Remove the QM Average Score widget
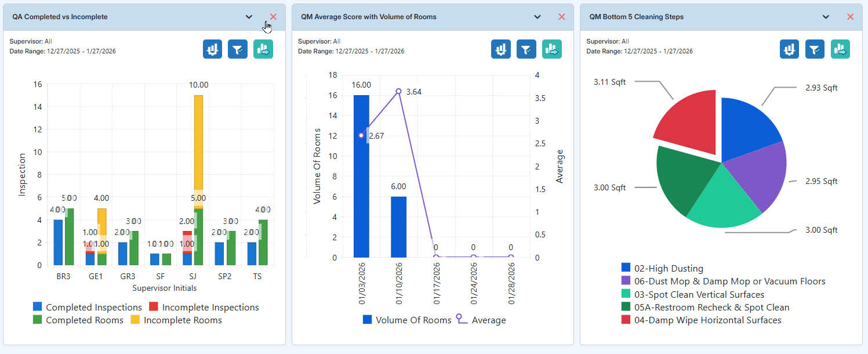 561,17
